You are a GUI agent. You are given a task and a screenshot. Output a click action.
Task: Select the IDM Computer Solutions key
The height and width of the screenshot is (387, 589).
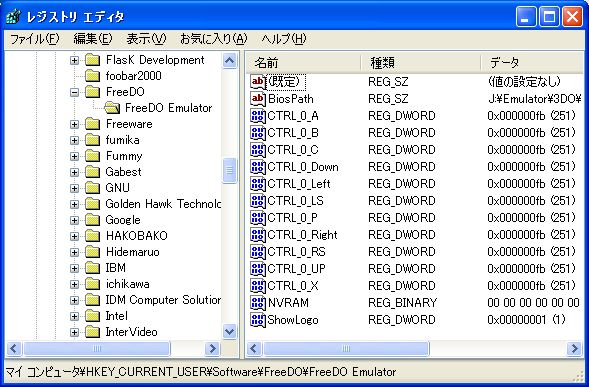point(163,300)
